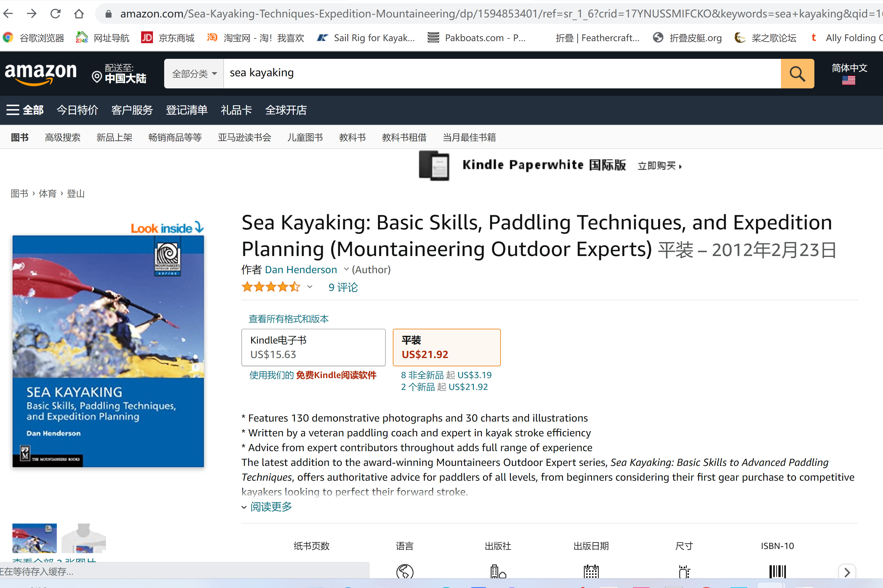Open the 全部分类 search category dropdown
The height and width of the screenshot is (588, 883).
point(194,74)
